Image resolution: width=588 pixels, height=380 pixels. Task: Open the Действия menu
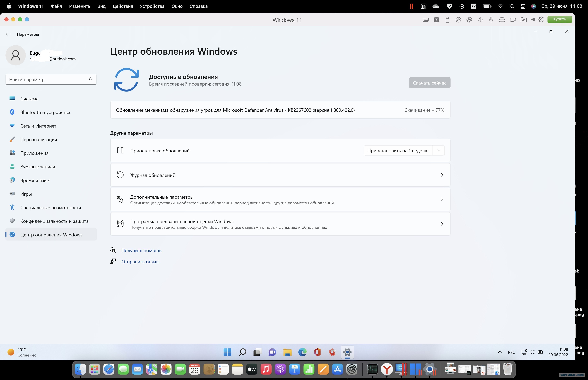[x=123, y=6]
